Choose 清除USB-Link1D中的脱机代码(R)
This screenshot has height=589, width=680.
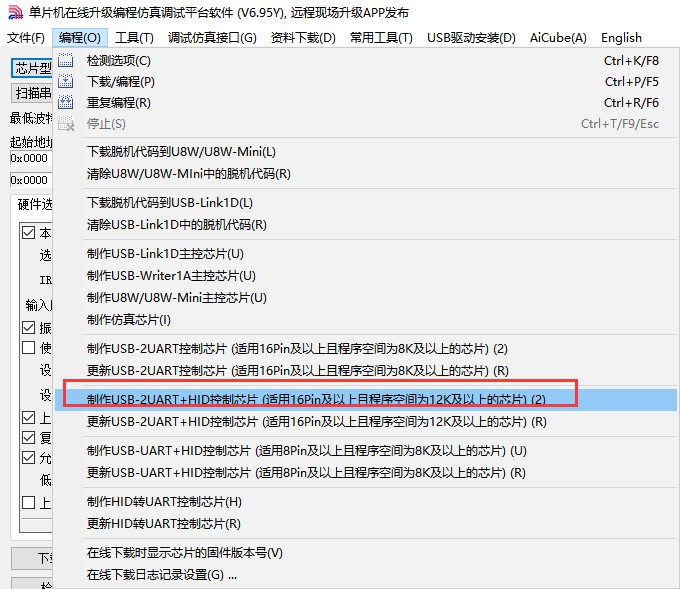point(366,225)
